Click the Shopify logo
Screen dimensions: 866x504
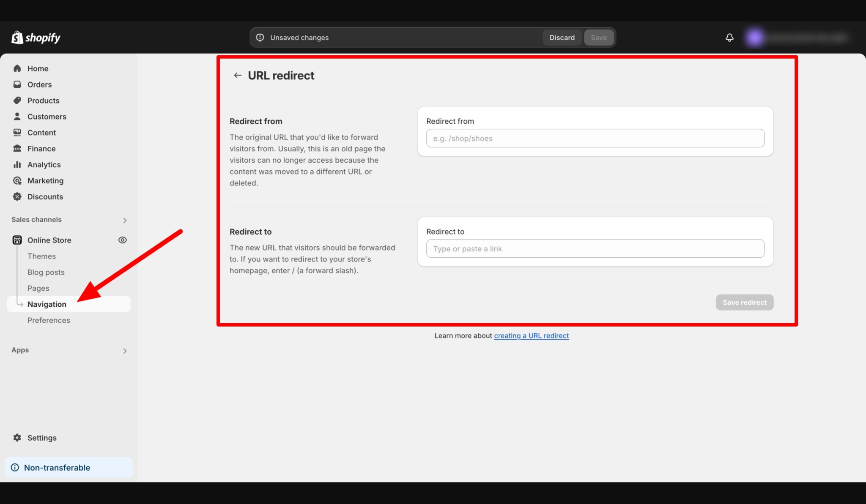pyautogui.click(x=36, y=37)
